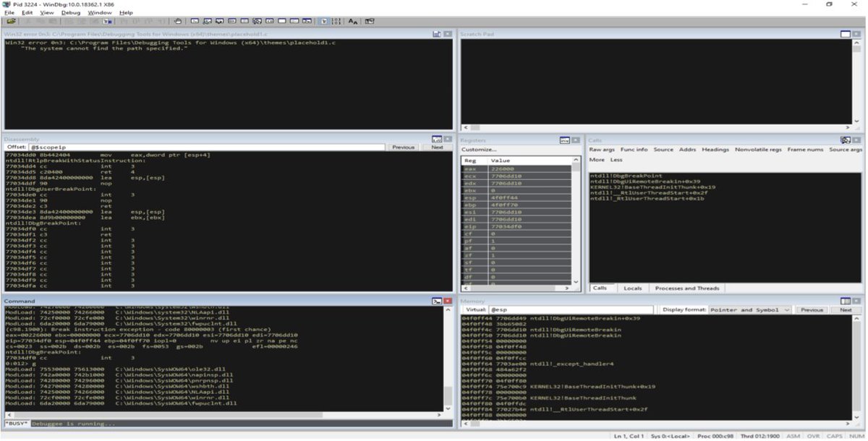Switch to the Locals tab
Image resolution: width=868 pixels, height=441 pixels.
pyautogui.click(x=633, y=288)
